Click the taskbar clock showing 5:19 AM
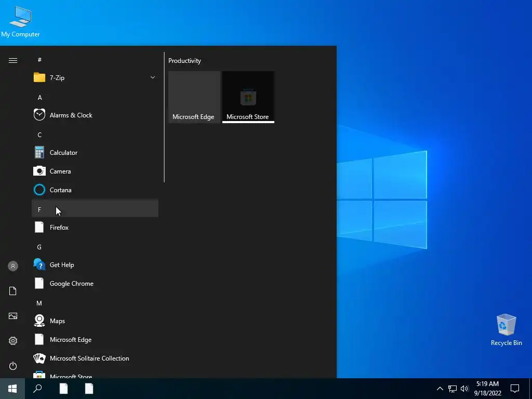 [x=487, y=389]
